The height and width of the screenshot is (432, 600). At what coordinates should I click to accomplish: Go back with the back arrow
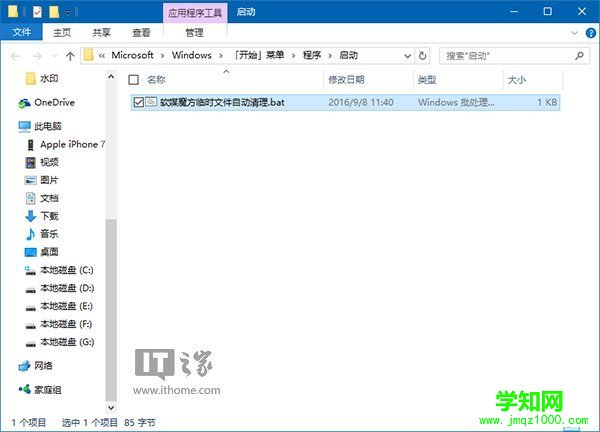[15, 56]
